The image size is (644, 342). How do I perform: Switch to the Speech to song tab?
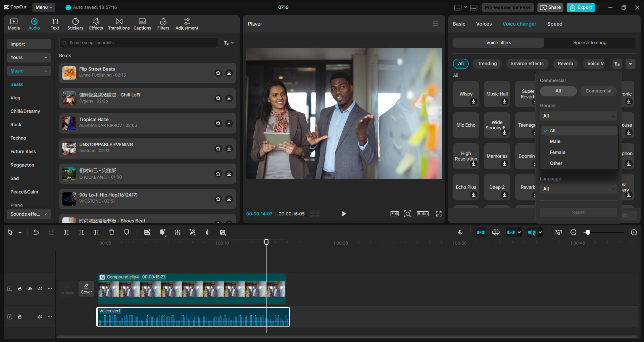point(590,42)
